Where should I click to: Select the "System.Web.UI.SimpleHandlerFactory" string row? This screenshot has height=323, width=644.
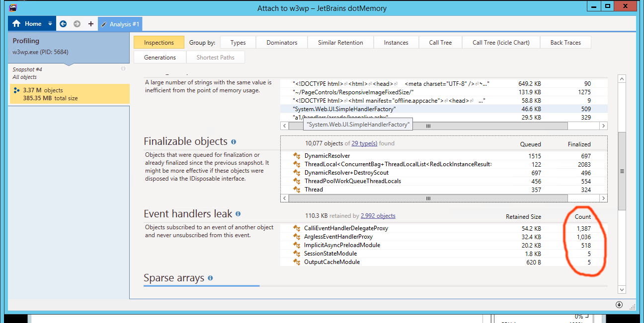point(444,109)
